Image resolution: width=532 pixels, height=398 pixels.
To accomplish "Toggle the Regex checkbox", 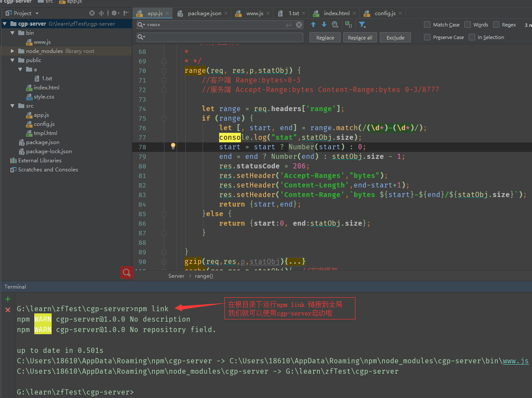I will pos(496,25).
